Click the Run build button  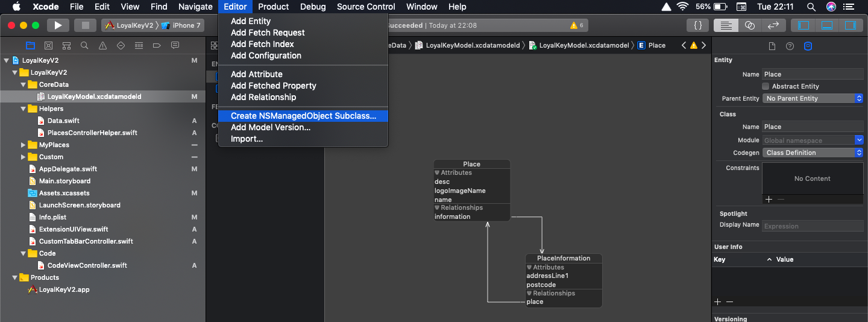pyautogui.click(x=58, y=25)
